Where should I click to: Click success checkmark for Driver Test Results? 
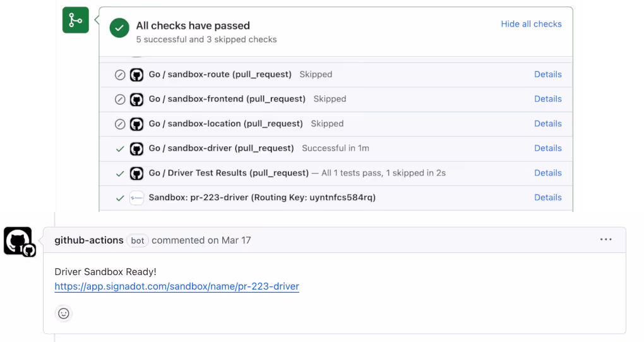(120, 174)
